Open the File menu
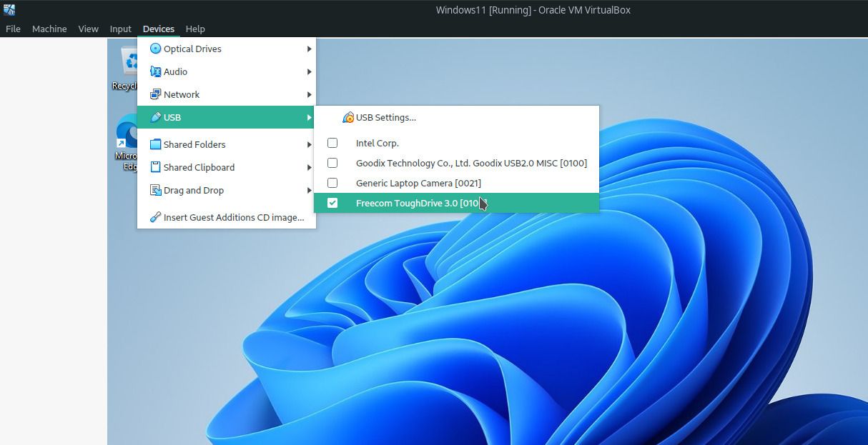The height and width of the screenshot is (445, 868). pyautogui.click(x=13, y=29)
